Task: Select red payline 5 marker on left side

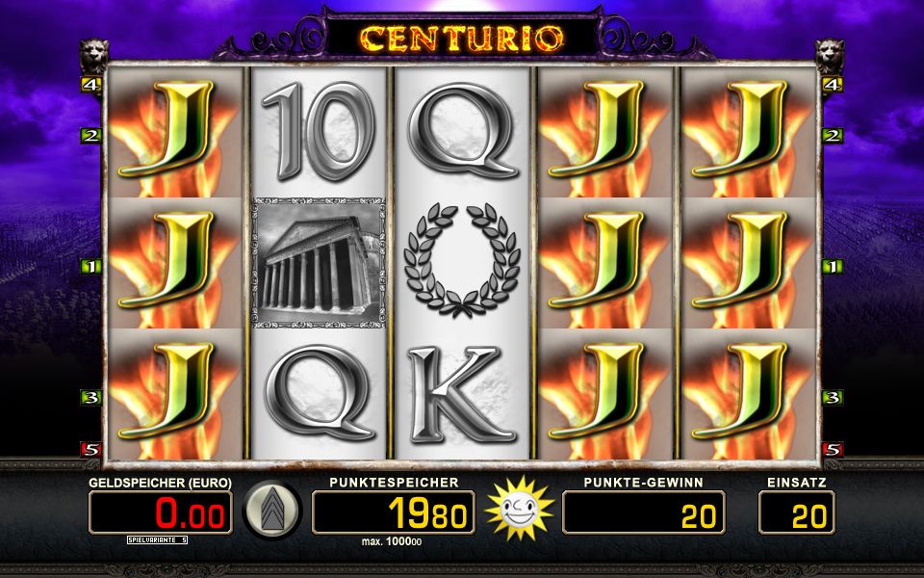Action: coord(90,450)
